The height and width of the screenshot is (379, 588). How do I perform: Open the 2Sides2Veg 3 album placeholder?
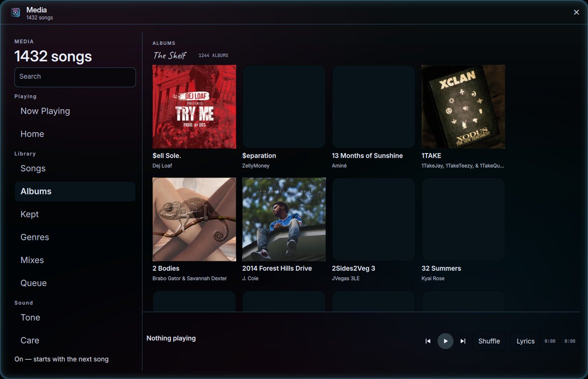click(374, 219)
